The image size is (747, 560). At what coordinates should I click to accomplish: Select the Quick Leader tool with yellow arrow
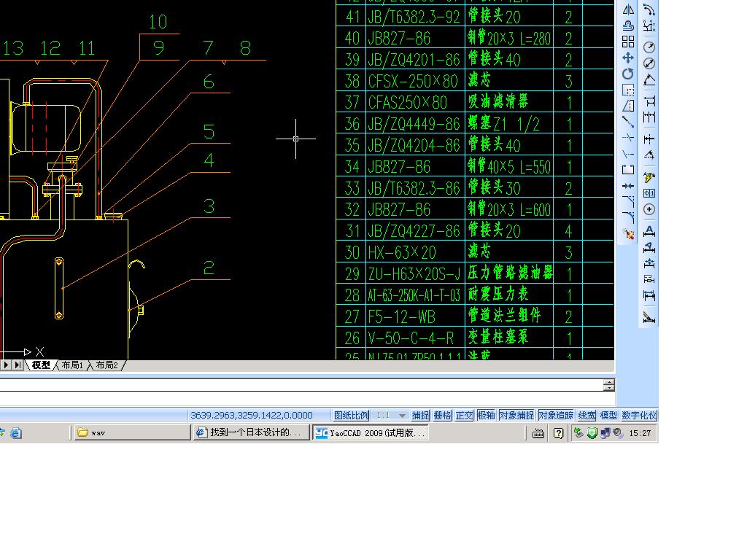649,177
